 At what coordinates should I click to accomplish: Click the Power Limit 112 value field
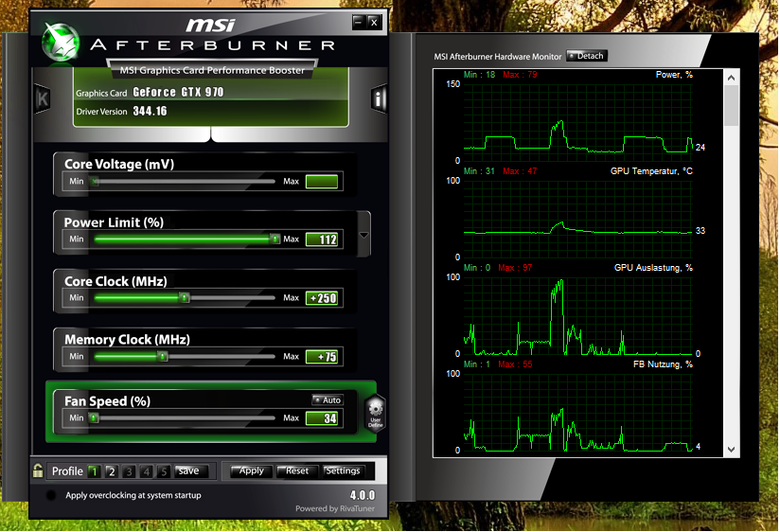tap(322, 239)
